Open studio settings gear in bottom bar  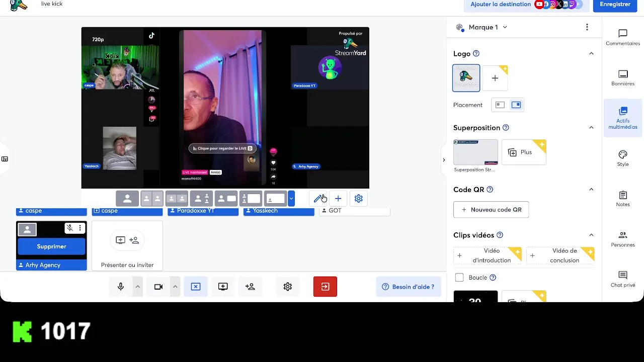coord(288,287)
